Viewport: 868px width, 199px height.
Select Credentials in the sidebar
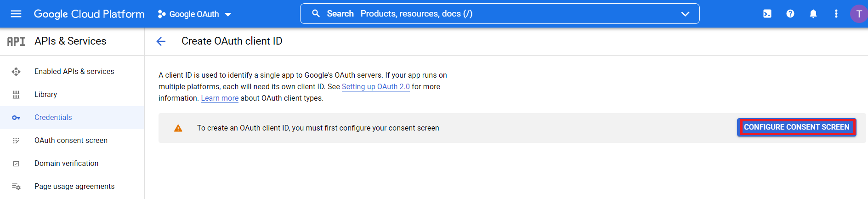coord(53,117)
